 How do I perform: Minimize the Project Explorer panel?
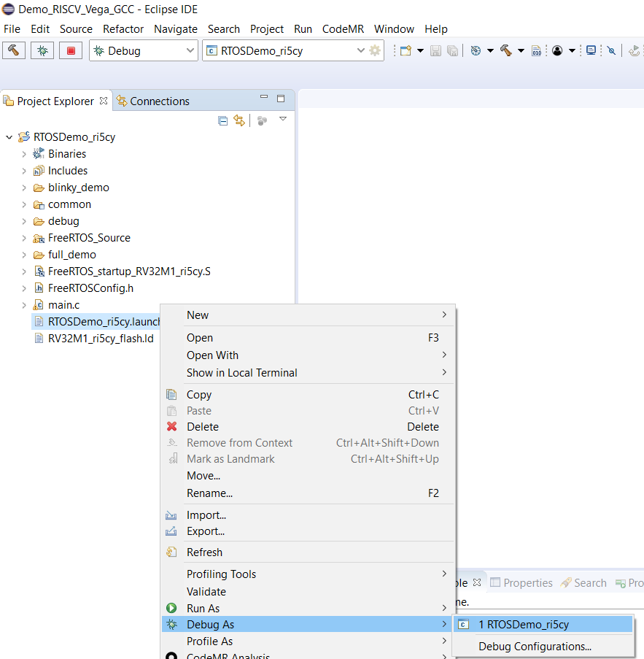(264, 97)
